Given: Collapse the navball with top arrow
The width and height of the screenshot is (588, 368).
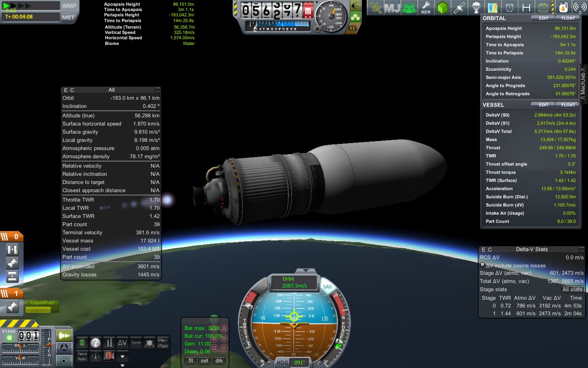Looking at the screenshot, I should click(x=306, y=271).
